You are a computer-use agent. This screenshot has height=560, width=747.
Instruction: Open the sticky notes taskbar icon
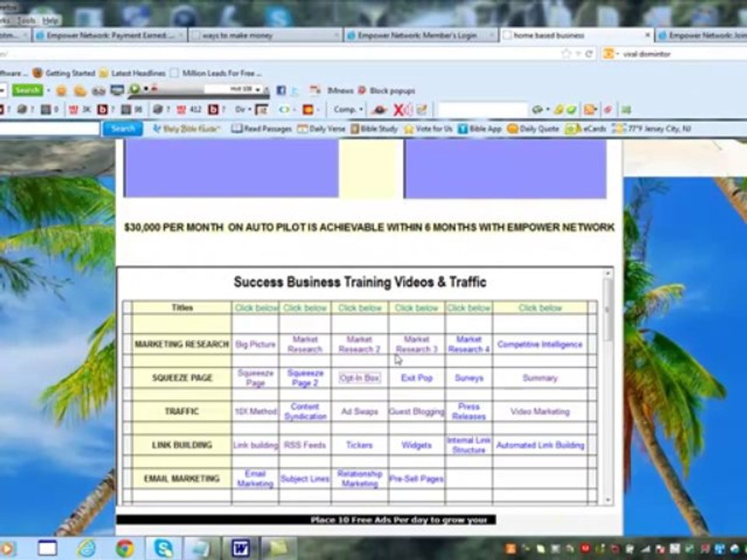pos(279,548)
